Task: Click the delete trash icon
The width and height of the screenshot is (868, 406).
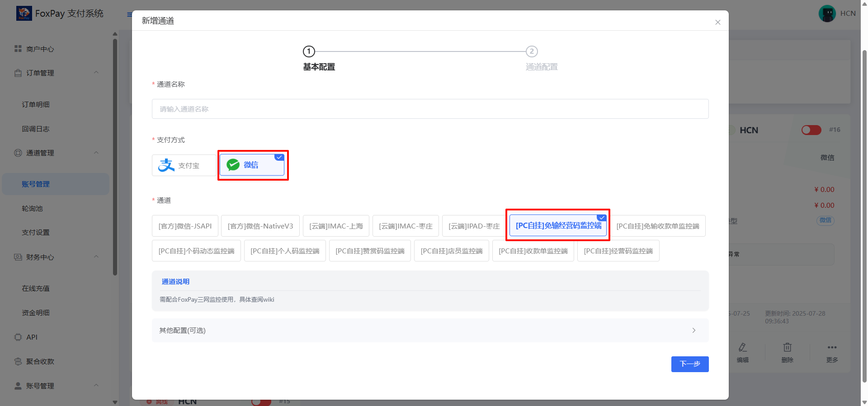Action: coord(787,347)
